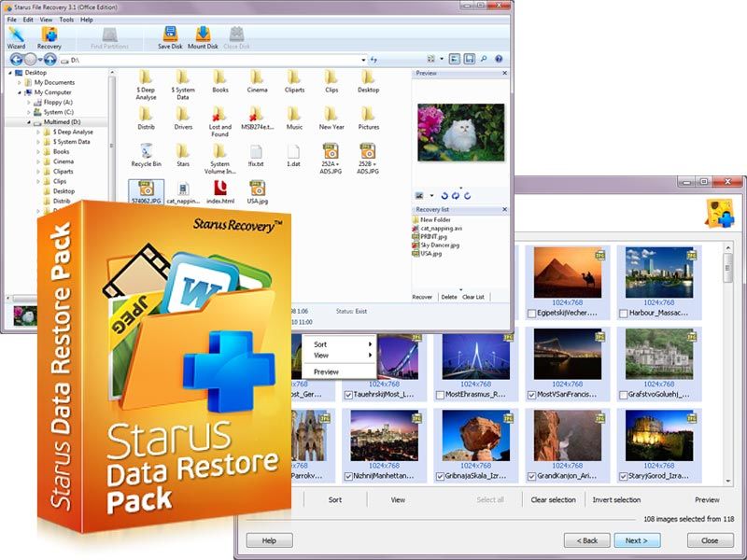This screenshot has height=560, width=747.
Task: Uncheck the MostVSanFrancis image checkbox
Action: [531, 395]
